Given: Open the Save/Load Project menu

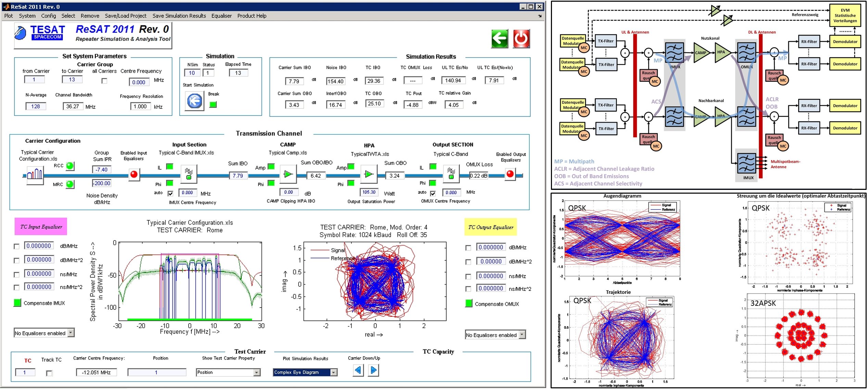Looking at the screenshot, I should (x=126, y=16).
